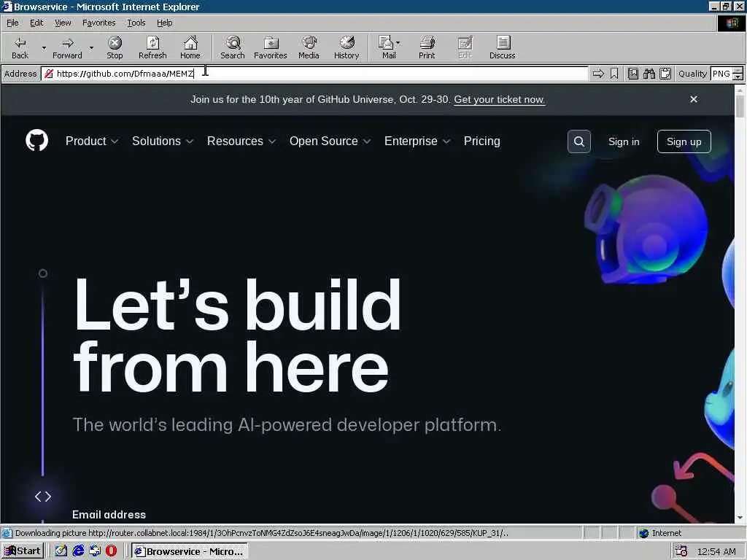747x560 pixels.
Task: Click the magnifier search button on GitHub page
Action: click(578, 141)
